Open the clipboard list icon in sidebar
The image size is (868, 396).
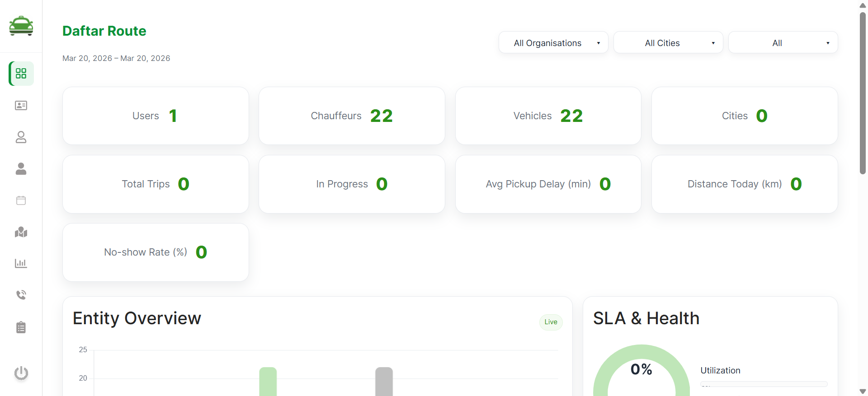click(21, 327)
